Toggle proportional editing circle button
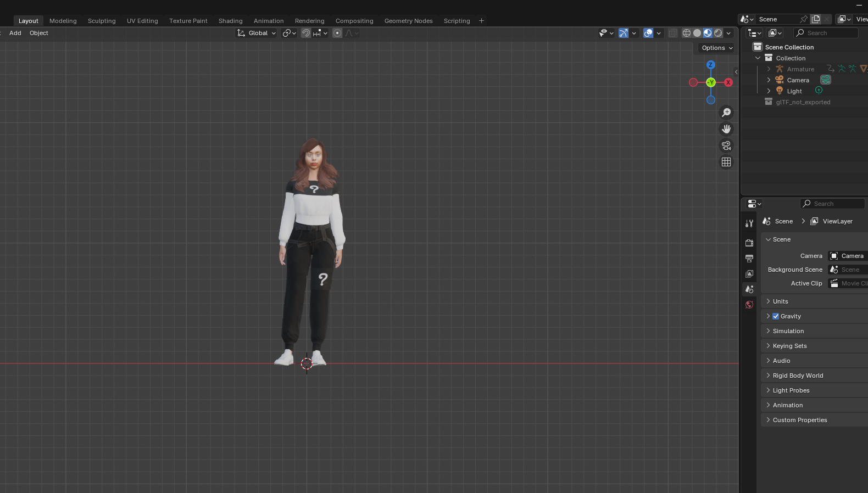Screen dimensions: 868x493 (x=337, y=33)
